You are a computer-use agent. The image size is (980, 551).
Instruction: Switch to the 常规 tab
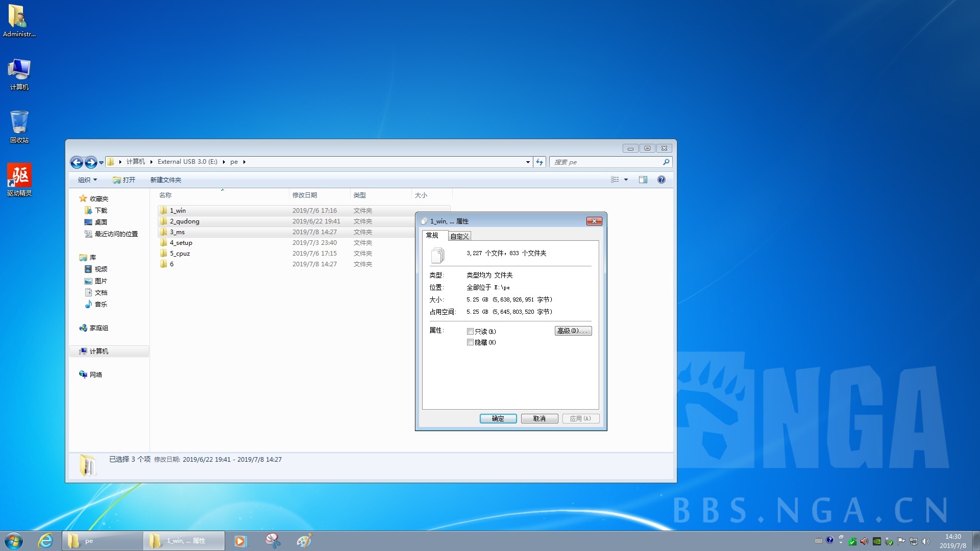pos(432,235)
